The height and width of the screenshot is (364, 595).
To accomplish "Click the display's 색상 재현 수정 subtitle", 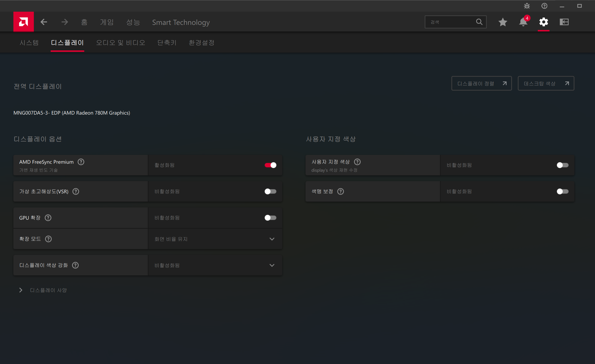I will point(334,170).
